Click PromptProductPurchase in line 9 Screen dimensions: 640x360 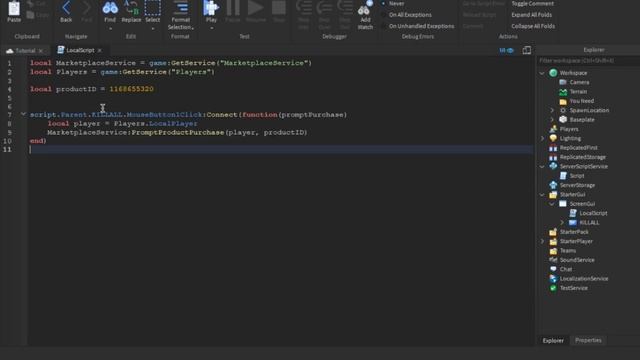[x=178, y=132]
